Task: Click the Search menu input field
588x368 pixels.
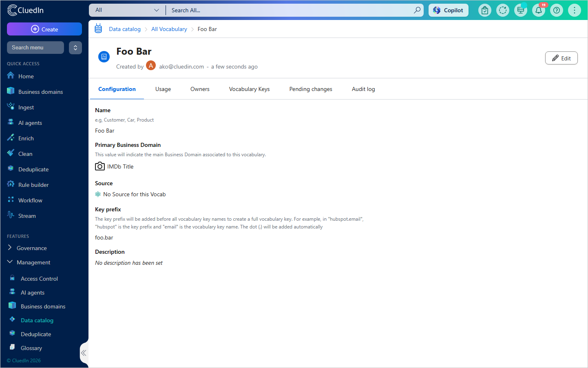Action: click(35, 48)
